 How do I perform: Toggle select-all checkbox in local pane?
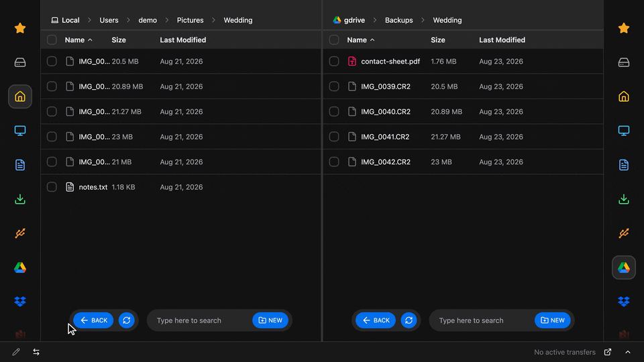(x=52, y=40)
